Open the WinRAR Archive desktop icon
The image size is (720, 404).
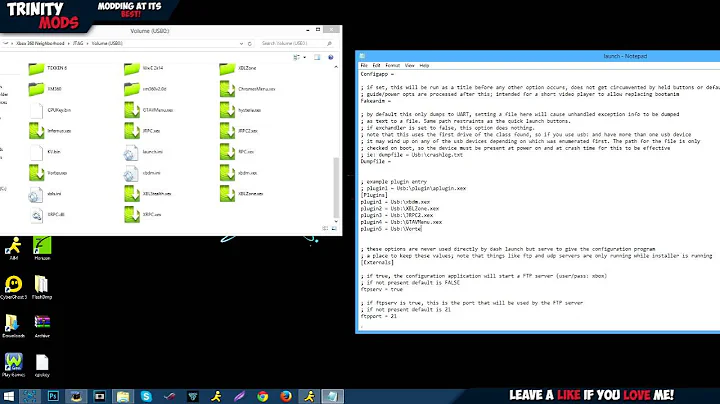[x=42, y=326]
